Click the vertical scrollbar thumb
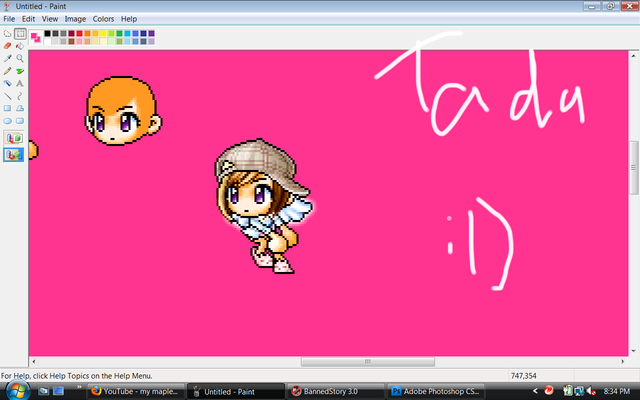This screenshot has width=640, height=400. pyautogui.click(x=633, y=168)
